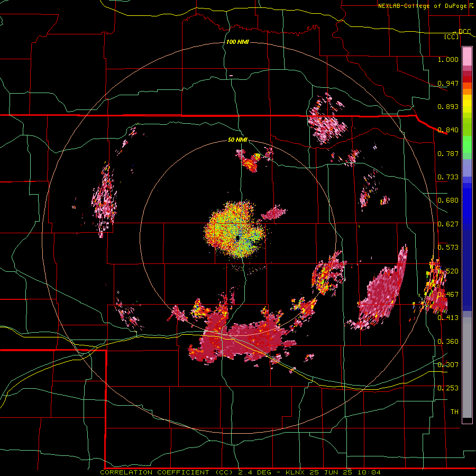Image resolution: width=476 pixels, height=476 pixels.
Task: Click the black radar site dot at center
Action: pos(237,238)
